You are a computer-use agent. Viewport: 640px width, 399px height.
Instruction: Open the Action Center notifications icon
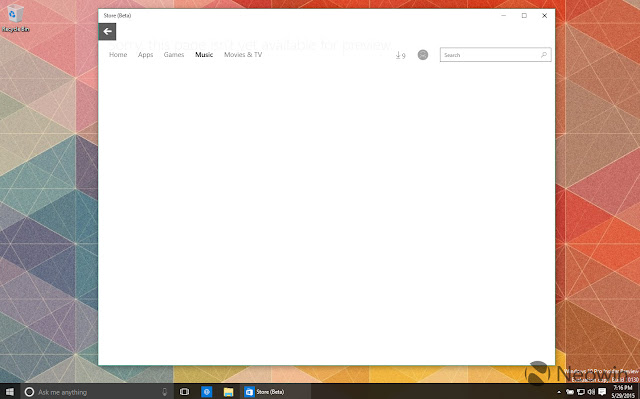click(602, 392)
